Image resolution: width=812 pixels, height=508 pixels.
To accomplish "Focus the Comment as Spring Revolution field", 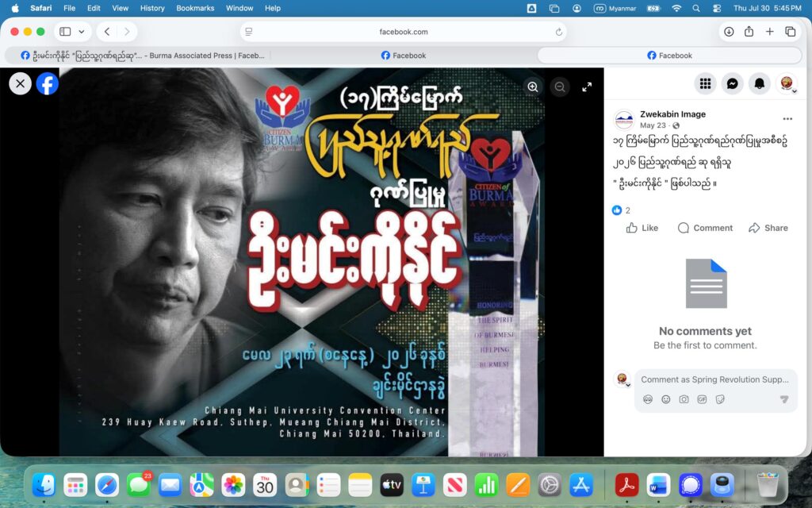I will 714,379.
